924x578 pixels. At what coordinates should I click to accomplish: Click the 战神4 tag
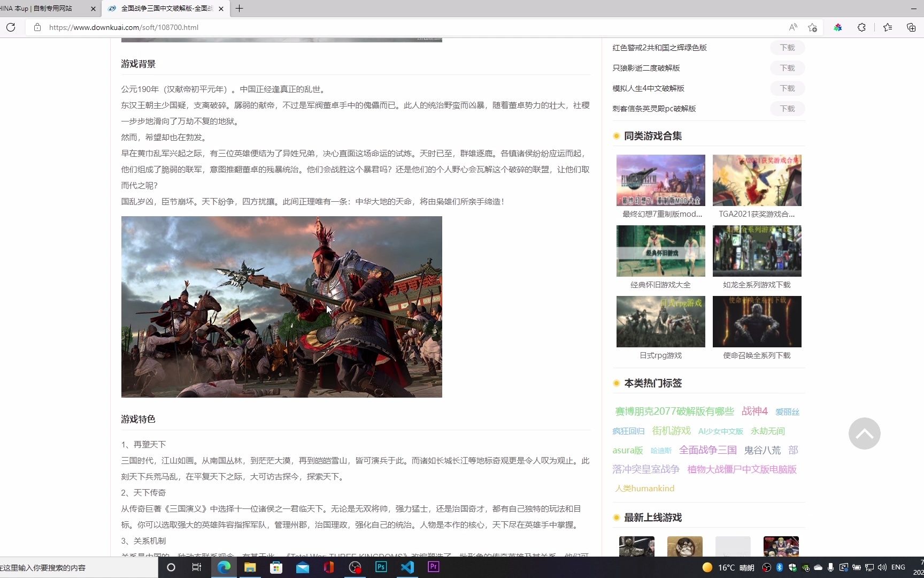(x=754, y=411)
